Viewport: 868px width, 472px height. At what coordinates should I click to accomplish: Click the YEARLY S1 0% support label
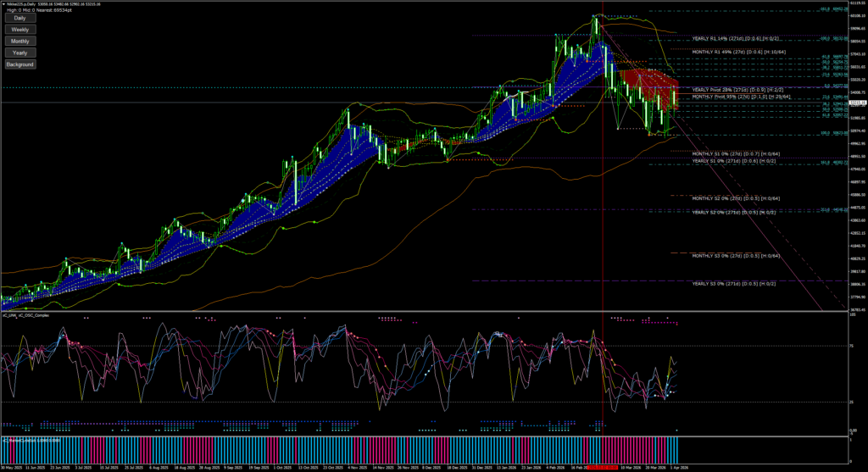pos(735,161)
